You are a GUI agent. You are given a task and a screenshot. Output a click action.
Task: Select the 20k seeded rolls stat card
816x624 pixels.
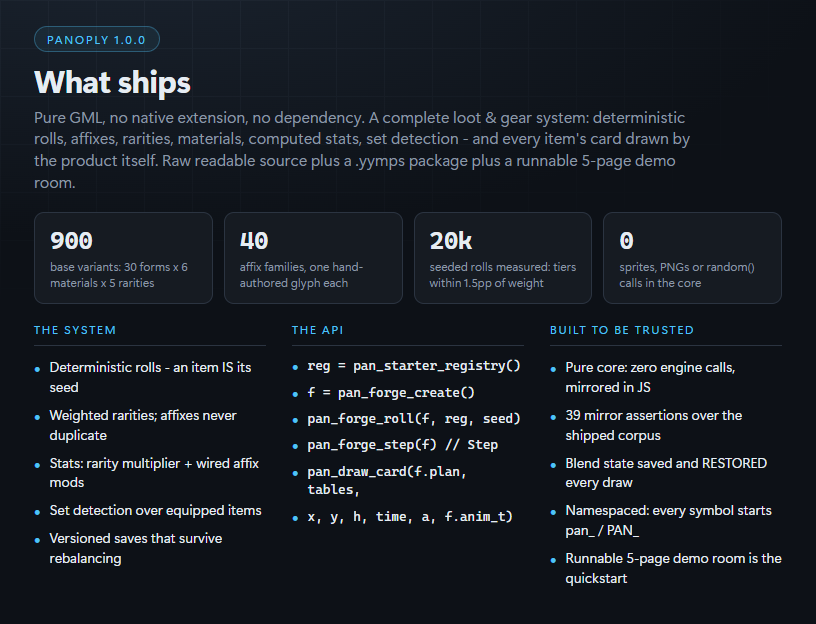[x=503, y=258]
